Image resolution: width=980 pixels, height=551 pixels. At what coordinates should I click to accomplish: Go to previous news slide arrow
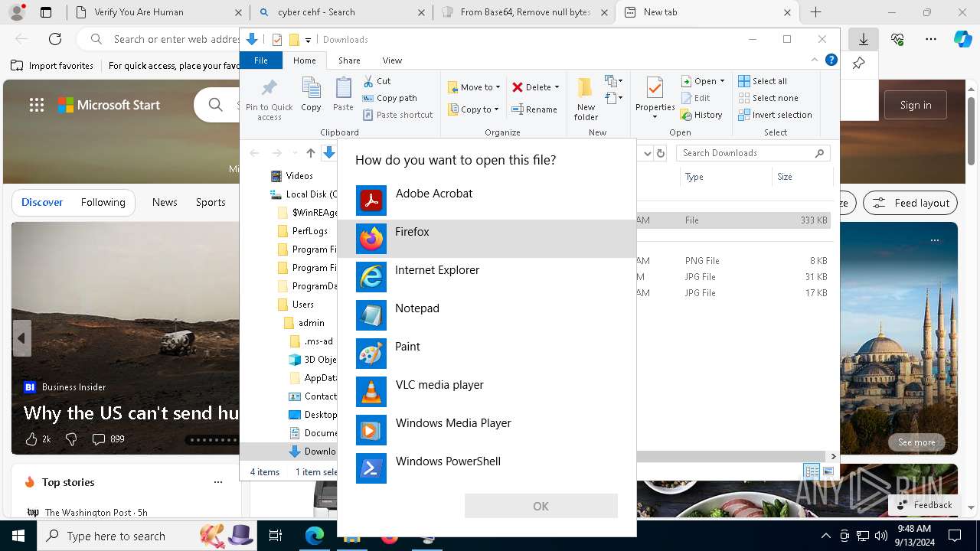coord(21,337)
